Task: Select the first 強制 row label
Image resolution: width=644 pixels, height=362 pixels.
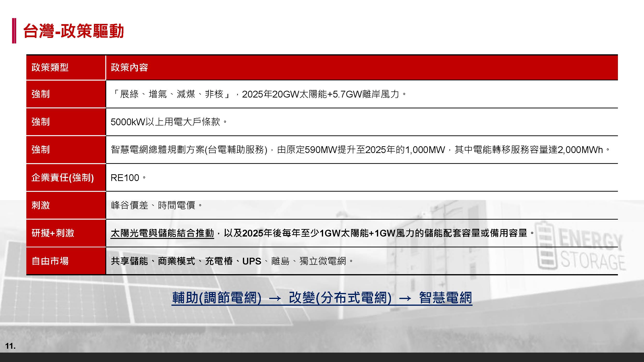Action: click(41, 94)
